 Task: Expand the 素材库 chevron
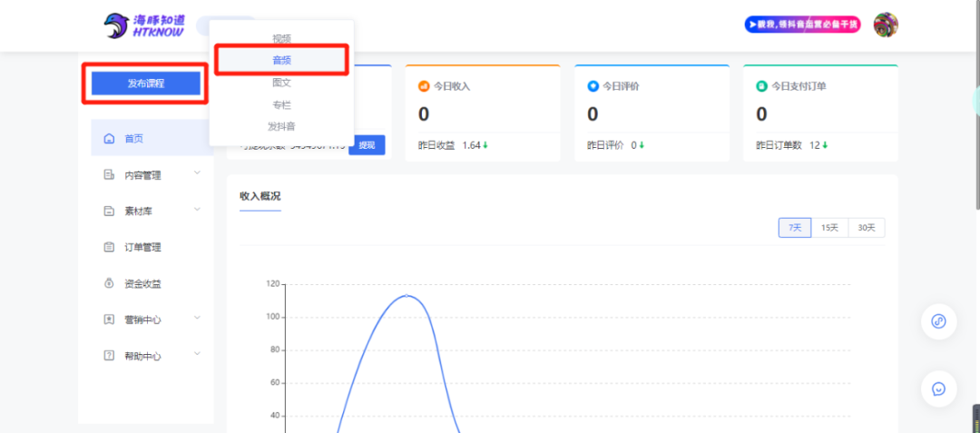point(198,209)
